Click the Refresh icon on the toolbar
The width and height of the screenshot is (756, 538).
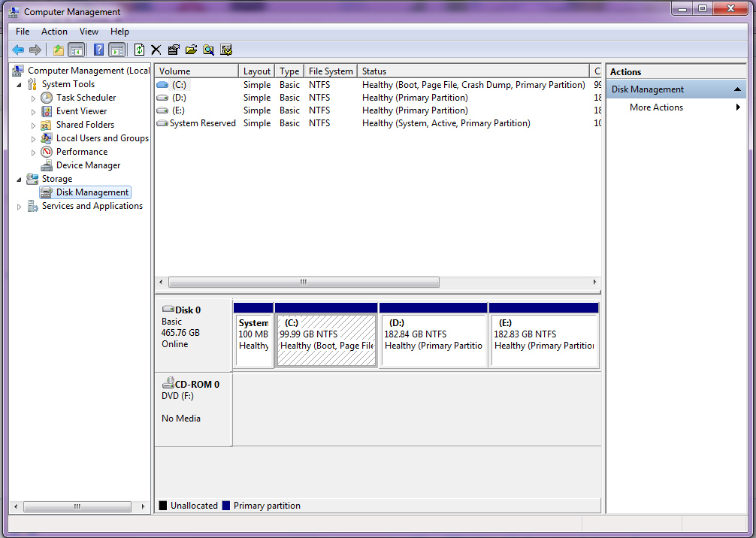click(138, 50)
